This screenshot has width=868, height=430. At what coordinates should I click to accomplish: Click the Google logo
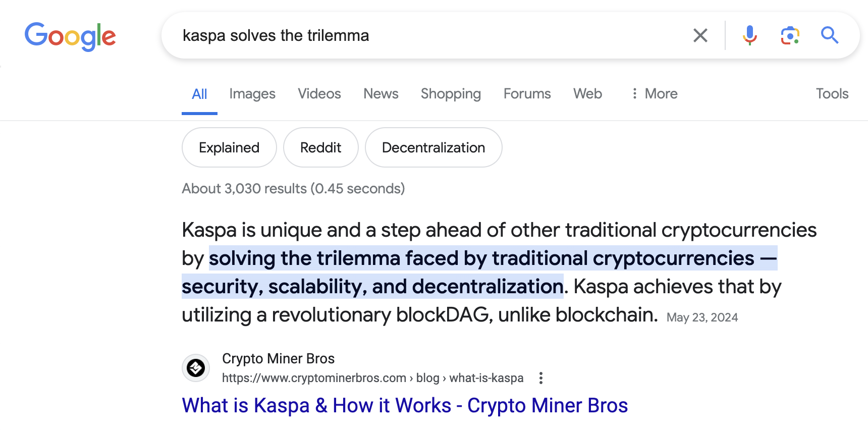click(x=70, y=36)
